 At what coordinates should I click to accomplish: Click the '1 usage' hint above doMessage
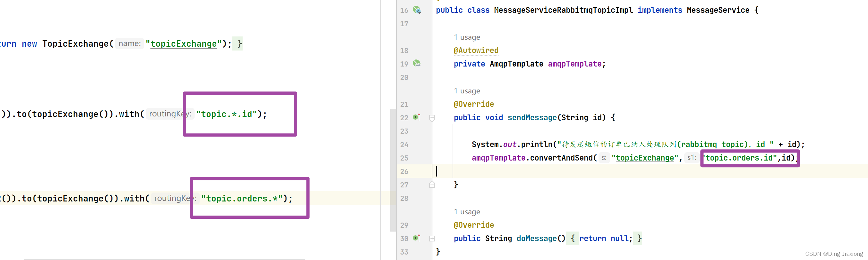pos(467,212)
